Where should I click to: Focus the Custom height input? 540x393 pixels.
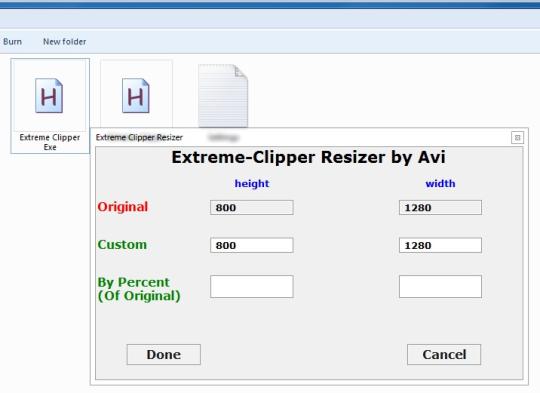252,245
